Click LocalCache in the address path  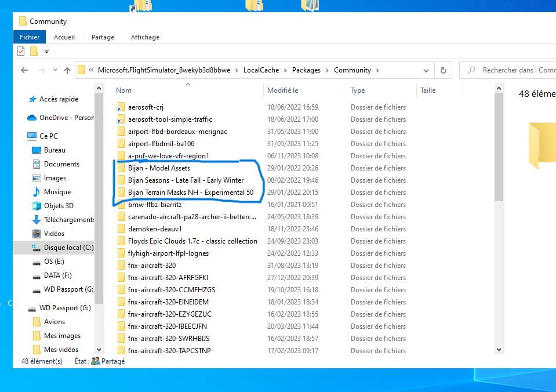(x=261, y=70)
